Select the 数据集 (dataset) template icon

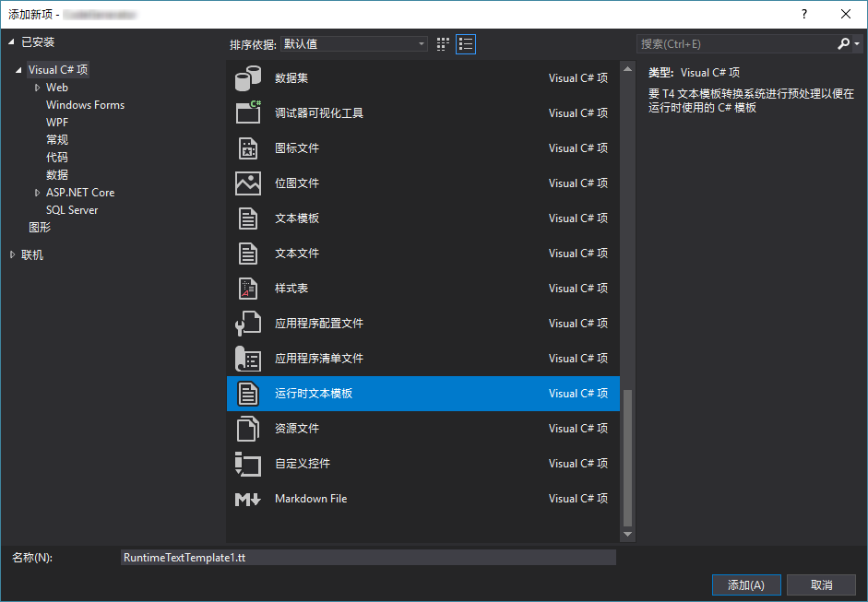point(248,78)
